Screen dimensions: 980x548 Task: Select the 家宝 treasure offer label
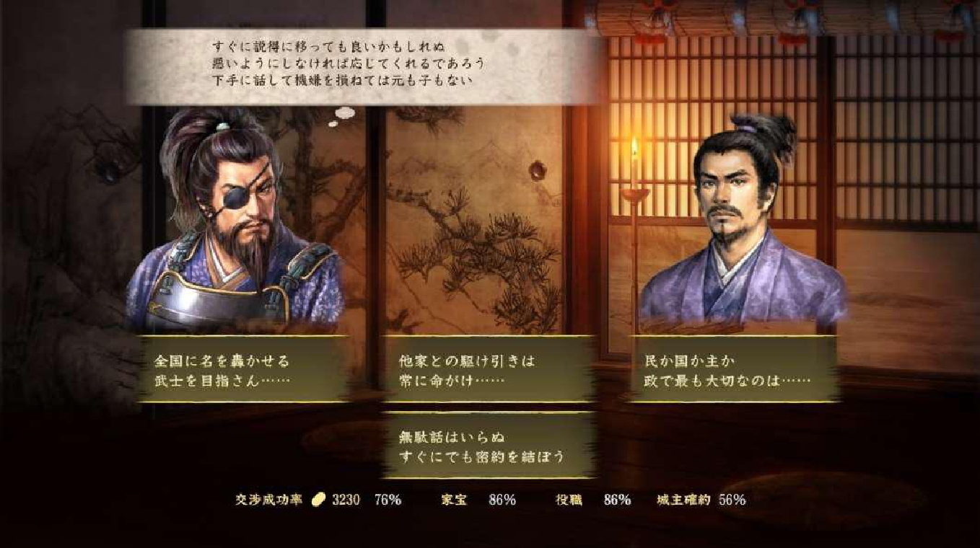453,499
